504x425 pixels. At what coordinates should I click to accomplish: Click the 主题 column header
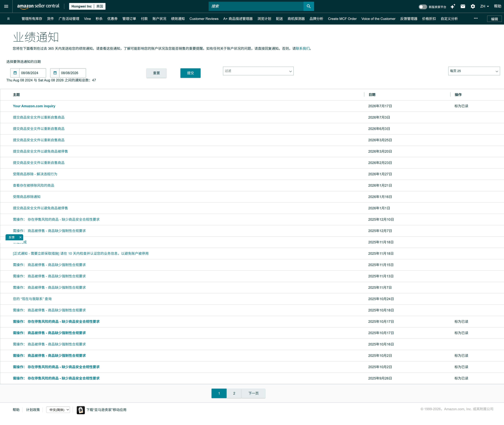tap(16, 95)
